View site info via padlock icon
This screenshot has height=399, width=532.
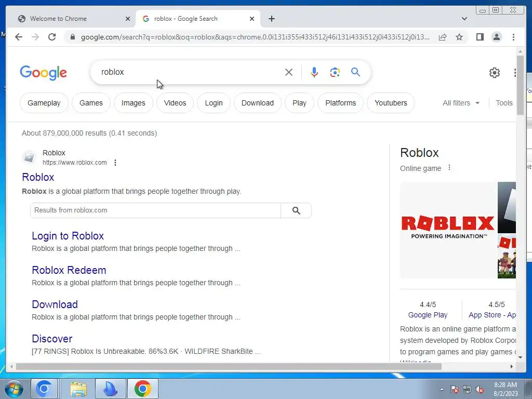tap(72, 37)
